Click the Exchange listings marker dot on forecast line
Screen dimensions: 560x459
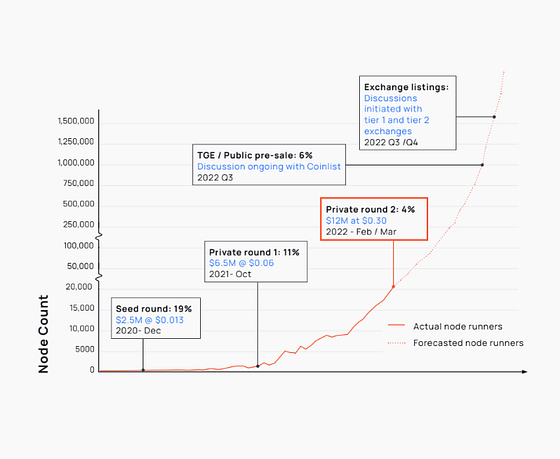(494, 117)
